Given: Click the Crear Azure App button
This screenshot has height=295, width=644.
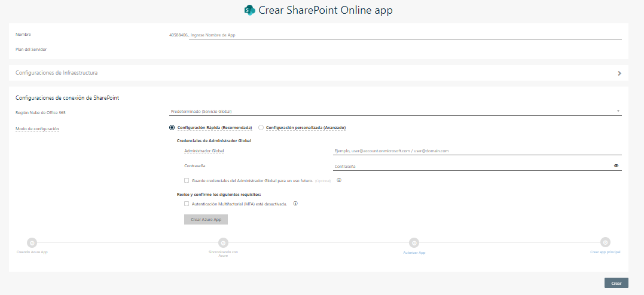Looking at the screenshot, I should point(206,220).
